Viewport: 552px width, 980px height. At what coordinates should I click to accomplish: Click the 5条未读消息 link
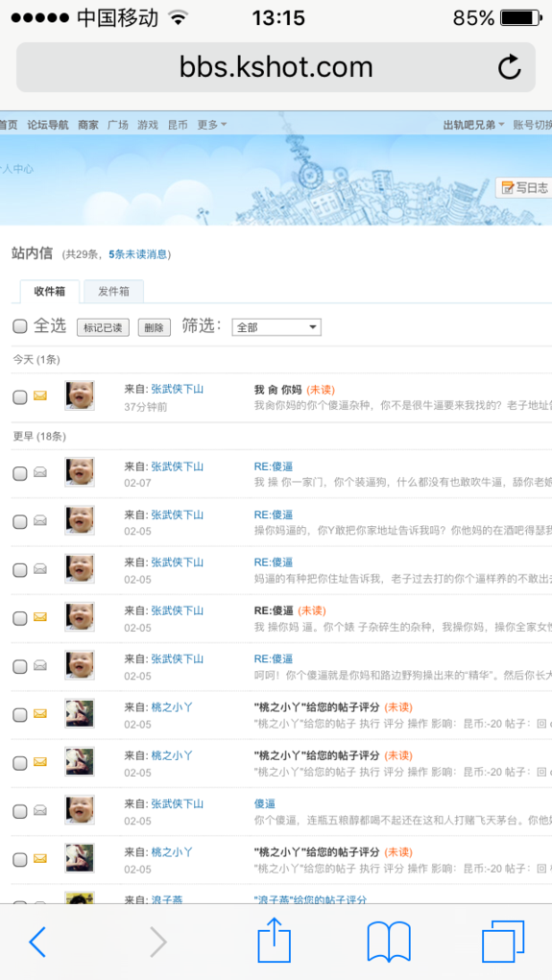[x=137, y=254]
